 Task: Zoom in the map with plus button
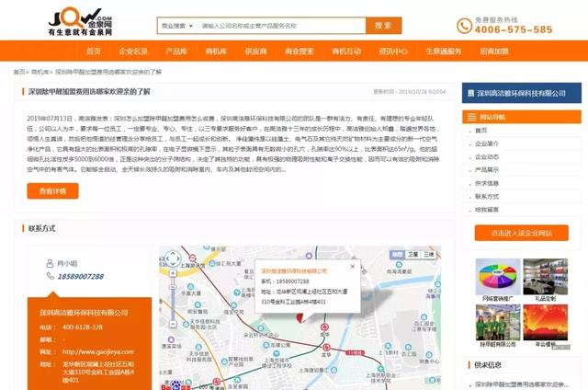tap(173, 273)
